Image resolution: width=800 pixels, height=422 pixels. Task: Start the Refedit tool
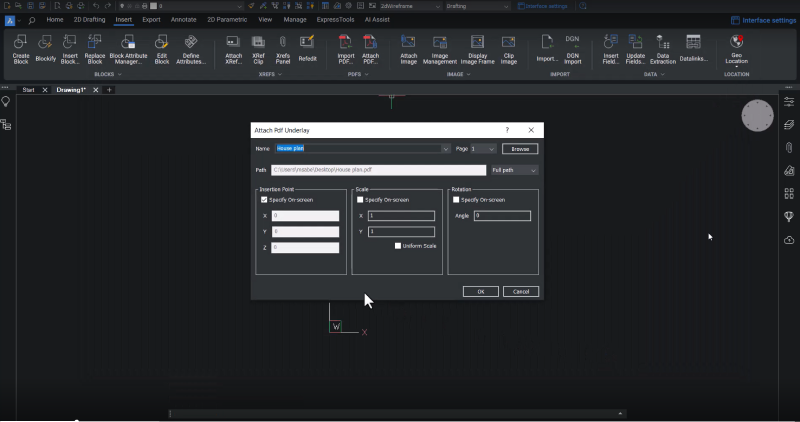pos(307,49)
